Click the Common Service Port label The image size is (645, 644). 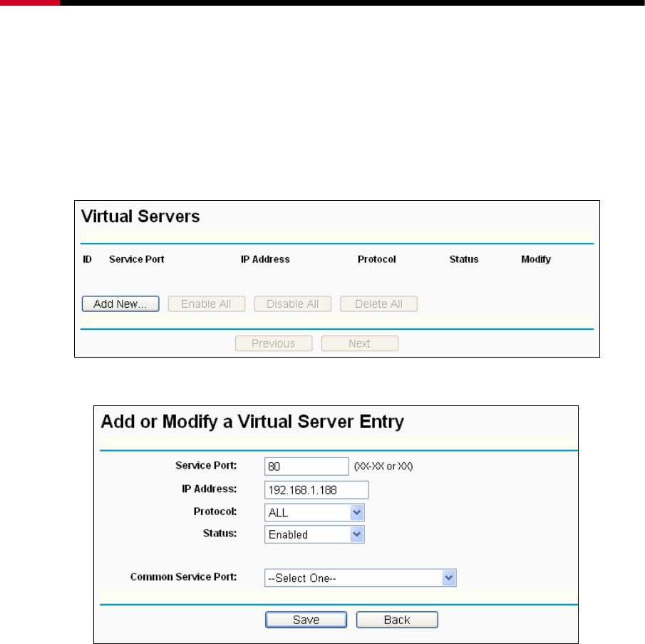pos(183,577)
